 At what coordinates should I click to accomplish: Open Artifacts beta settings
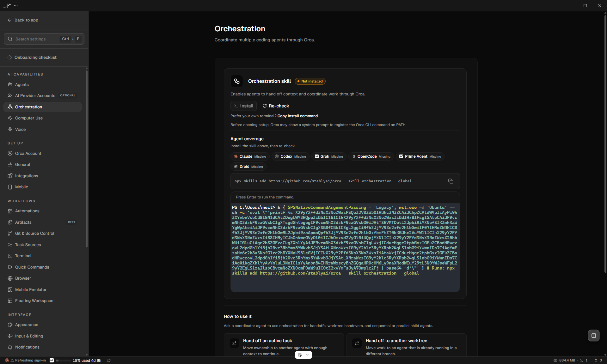click(42, 222)
